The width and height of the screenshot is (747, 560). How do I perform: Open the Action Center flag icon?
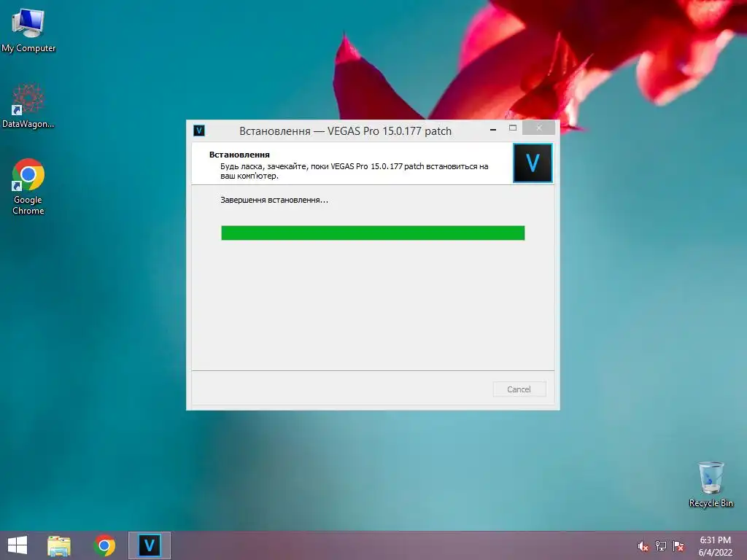coord(678,546)
